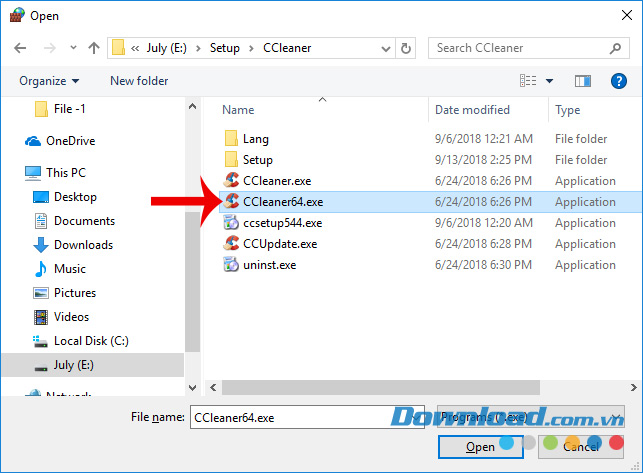Click date 9/13/2018 2:25 PM cell

point(483,160)
